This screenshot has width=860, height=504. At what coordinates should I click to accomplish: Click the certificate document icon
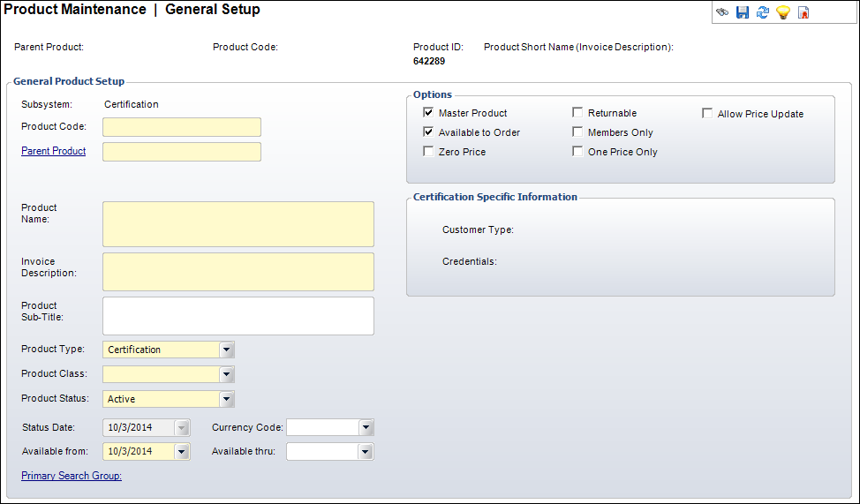click(803, 12)
